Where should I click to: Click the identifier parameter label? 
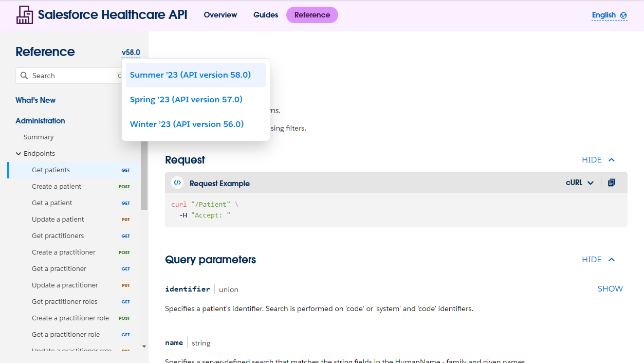coord(188,289)
